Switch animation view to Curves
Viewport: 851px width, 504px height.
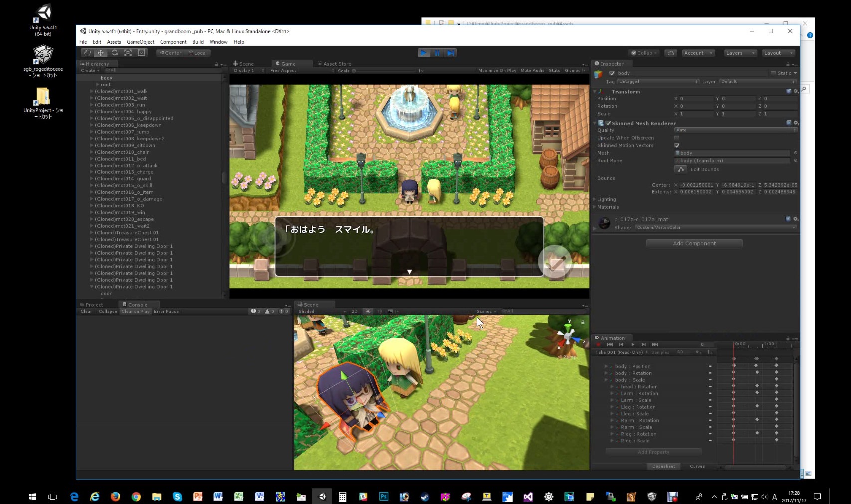(x=697, y=466)
